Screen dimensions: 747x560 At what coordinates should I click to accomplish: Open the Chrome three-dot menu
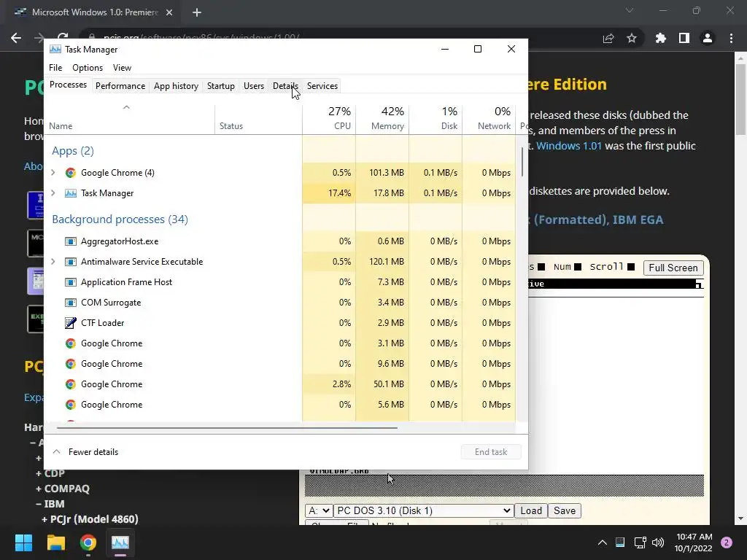point(731,38)
